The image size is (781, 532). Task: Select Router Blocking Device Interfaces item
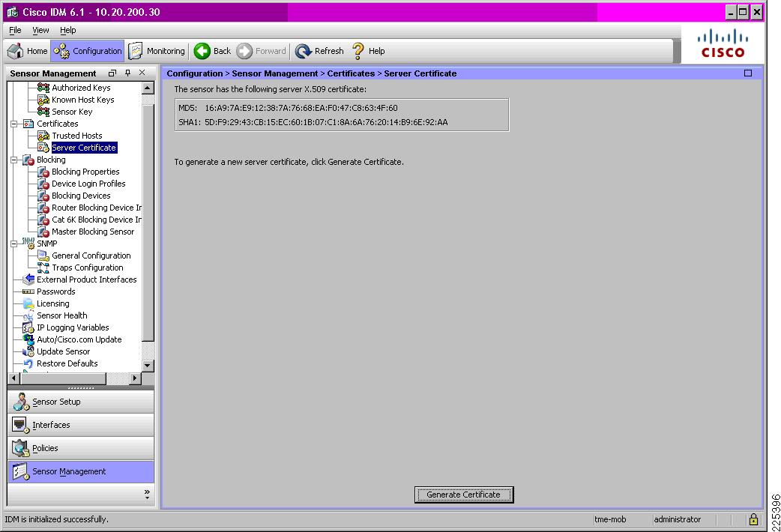97,208
